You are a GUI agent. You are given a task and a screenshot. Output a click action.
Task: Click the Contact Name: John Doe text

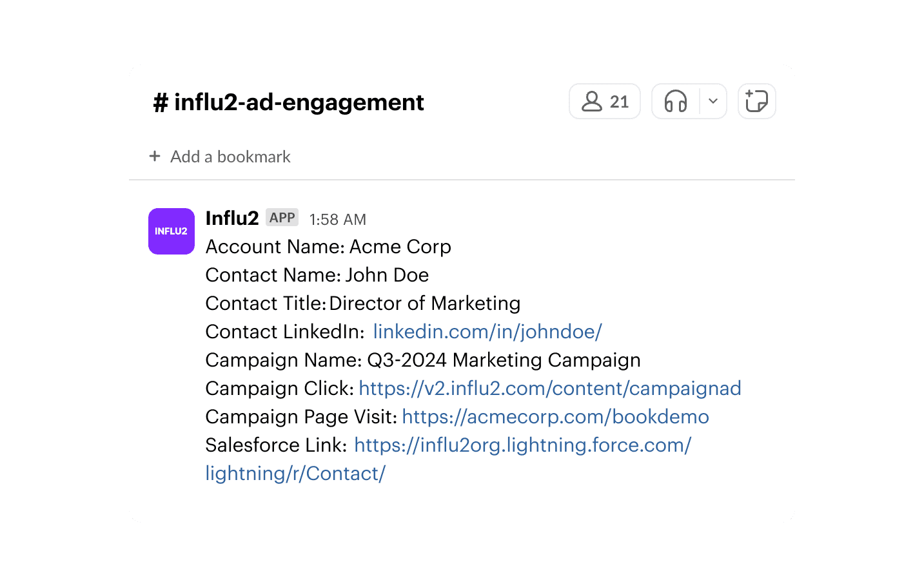click(317, 275)
